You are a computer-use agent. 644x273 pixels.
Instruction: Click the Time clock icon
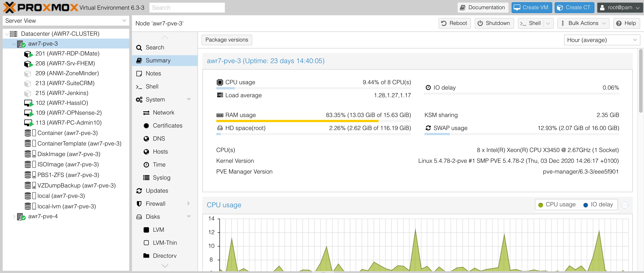pos(146,165)
